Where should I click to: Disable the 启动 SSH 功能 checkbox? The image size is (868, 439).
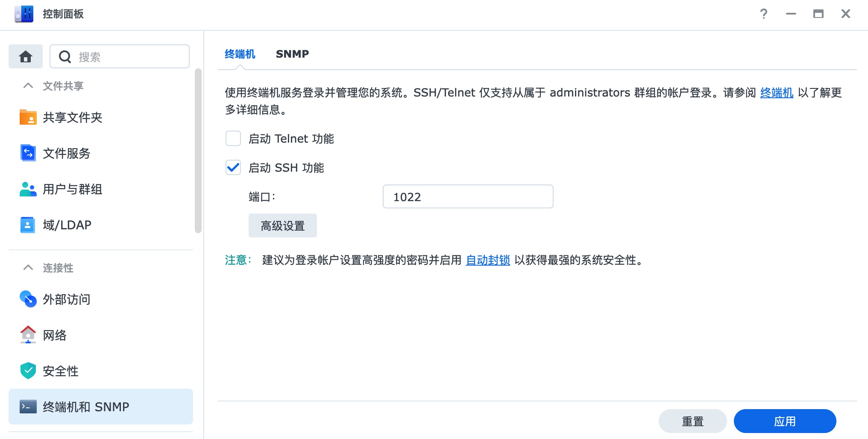pyautogui.click(x=233, y=168)
